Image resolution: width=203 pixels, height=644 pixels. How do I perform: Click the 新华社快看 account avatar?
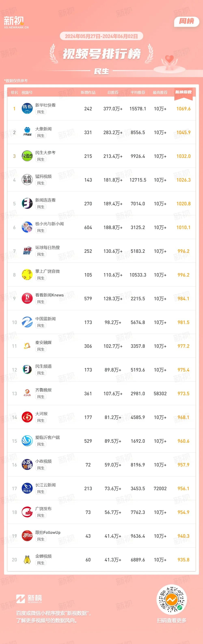pyautogui.click(x=27, y=109)
